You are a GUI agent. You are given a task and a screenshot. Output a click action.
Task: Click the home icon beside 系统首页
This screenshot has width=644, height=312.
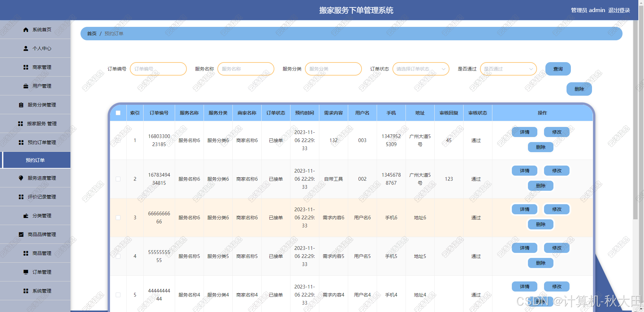click(x=26, y=30)
